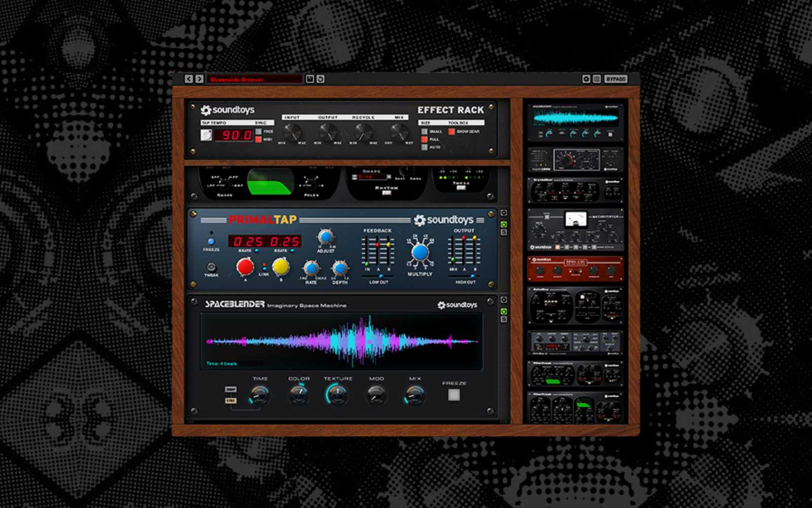Viewport: 812px width, 508px height.
Task: Toggle the PrimalTap FREEZE button
Action: 211,242
